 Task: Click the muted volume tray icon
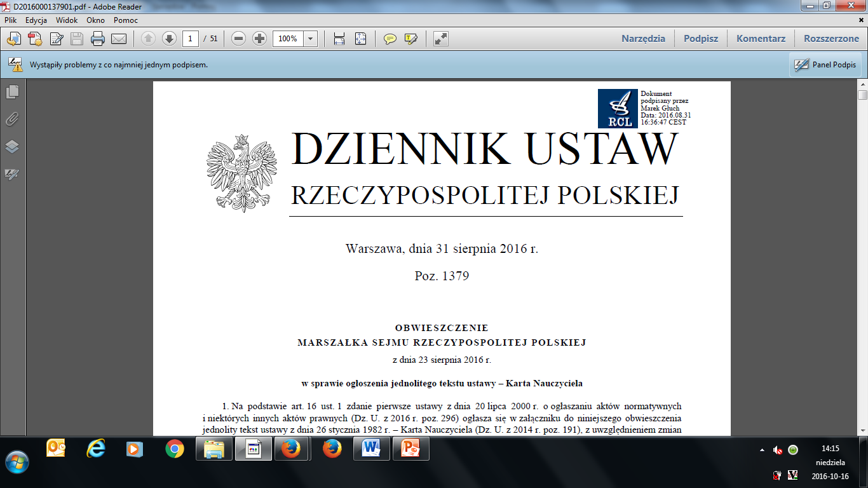777,450
